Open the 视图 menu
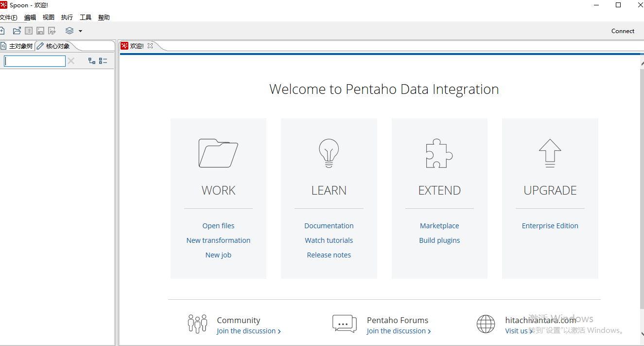The width and height of the screenshot is (644, 346). pos(49,18)
